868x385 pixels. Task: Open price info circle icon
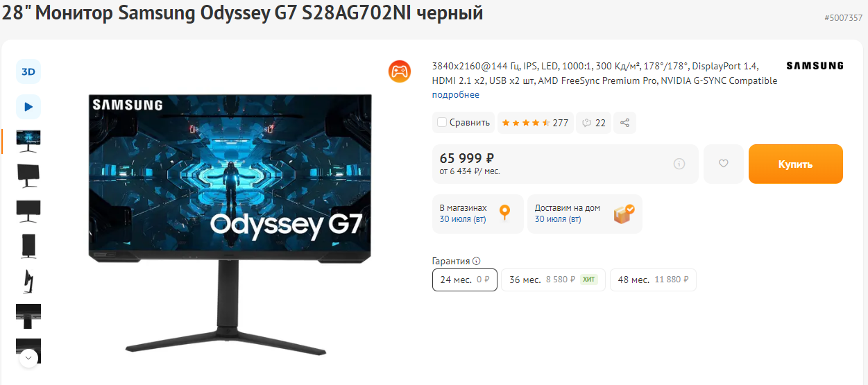[679, 164]
